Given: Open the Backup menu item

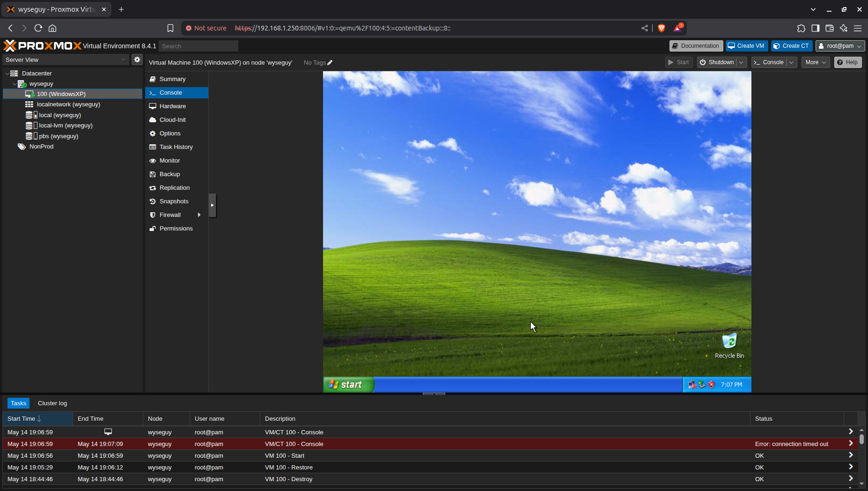Looking at the screenshot, I should (177, 174).
